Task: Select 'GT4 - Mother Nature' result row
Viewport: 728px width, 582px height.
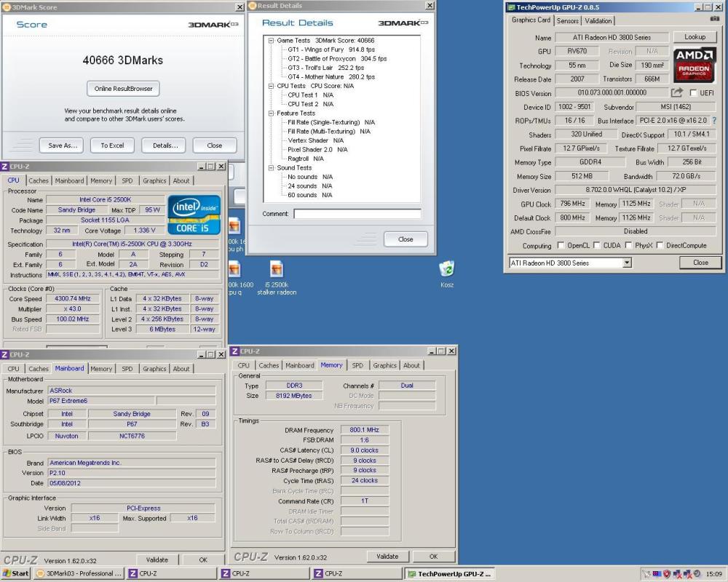Action: (331, 76)
